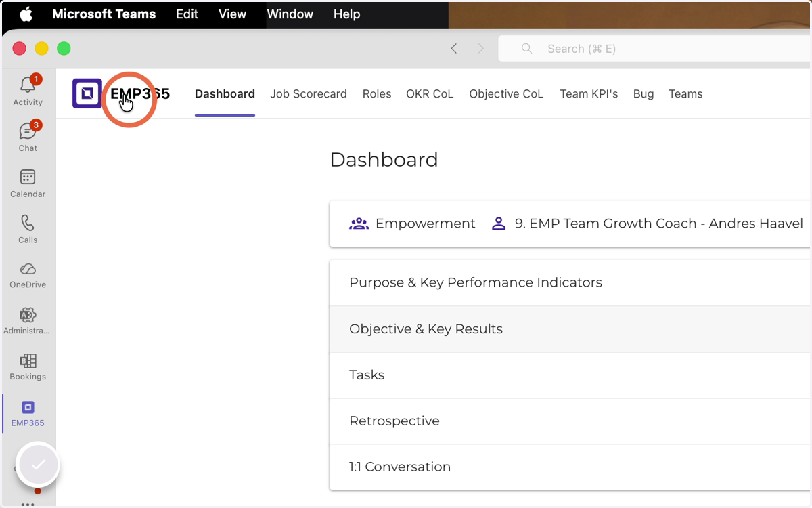Viewport: 812px width, 508px height.
Task: Open the Roles tab
Action: tap(377, 94)
